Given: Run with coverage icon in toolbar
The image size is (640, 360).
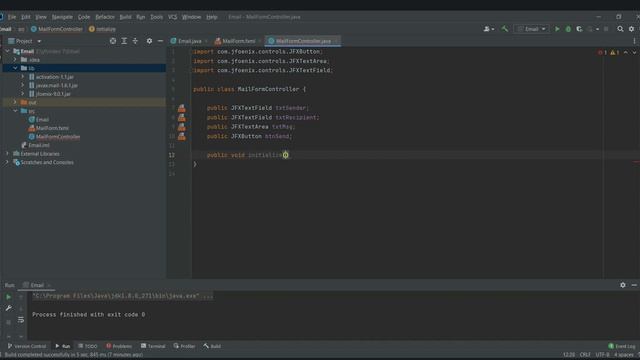Looking at the screenshot, I should click(579, 29).
